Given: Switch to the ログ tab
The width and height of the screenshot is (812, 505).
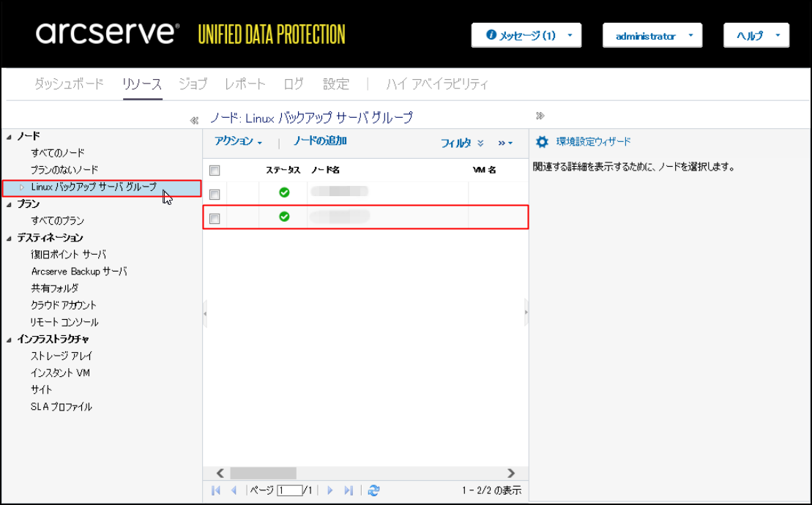Looking at the screenshot, I should coord(294,83).
